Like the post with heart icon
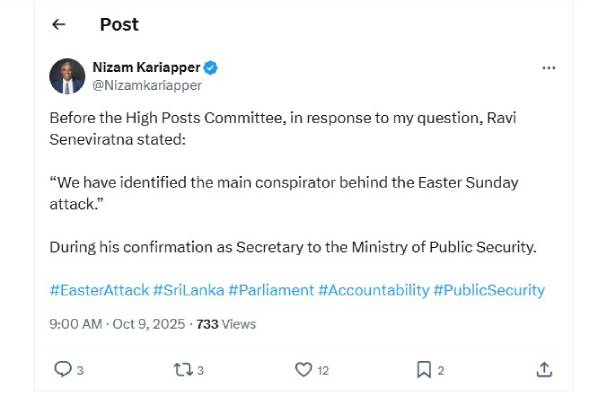The image size is (600, 400). coord(304,370)
